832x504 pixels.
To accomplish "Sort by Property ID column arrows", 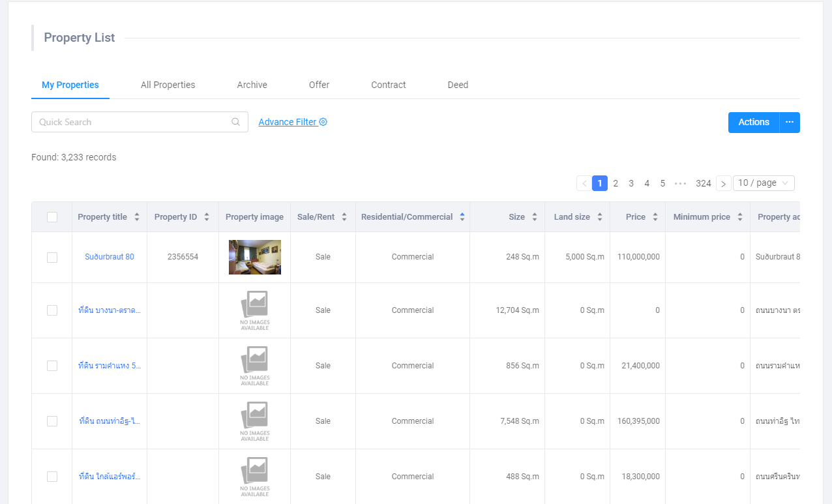I will tap(207, 217).
